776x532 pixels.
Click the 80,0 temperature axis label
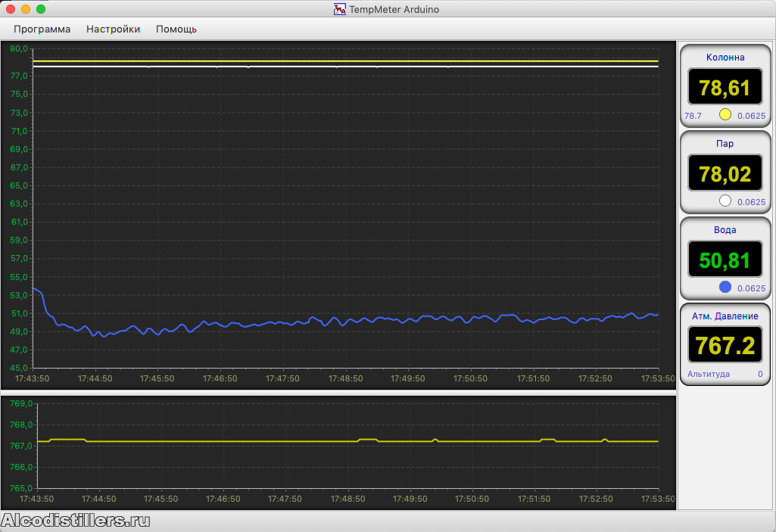(x=19, y=48)
